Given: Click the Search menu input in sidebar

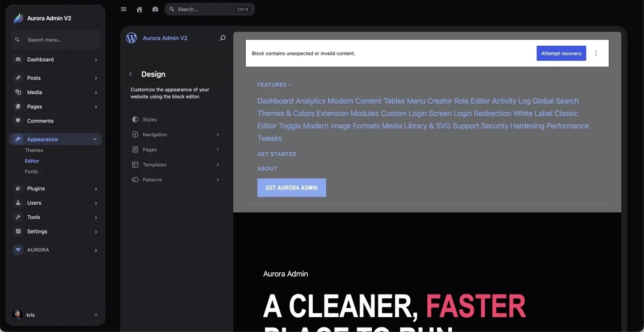Looking at the screenshot, I should click(x=55, y=40).
